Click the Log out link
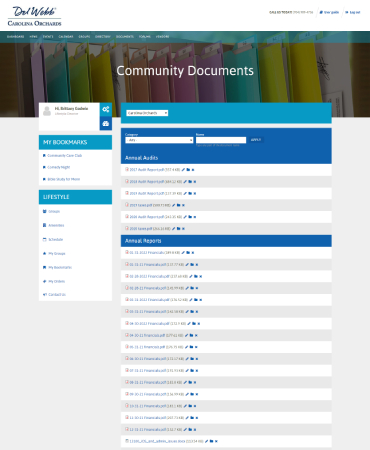370x450 pixels. point(353,12)
